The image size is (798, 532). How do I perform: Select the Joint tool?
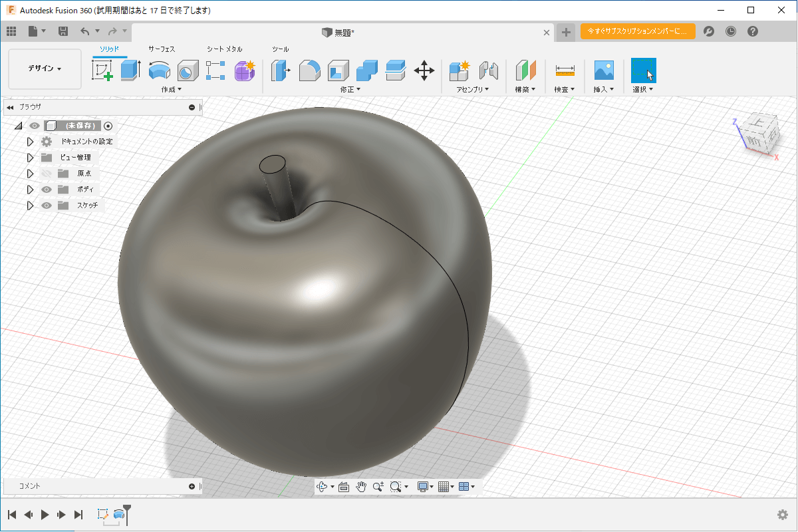click(489, 70)
